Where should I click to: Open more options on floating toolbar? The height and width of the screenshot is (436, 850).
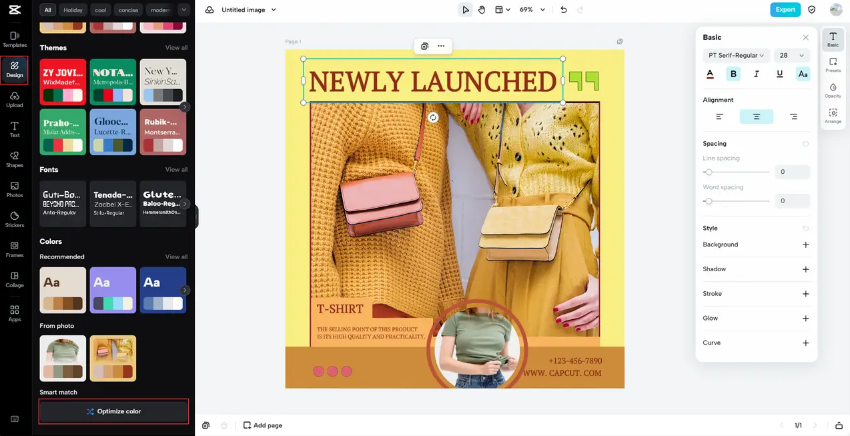point(441,46)
